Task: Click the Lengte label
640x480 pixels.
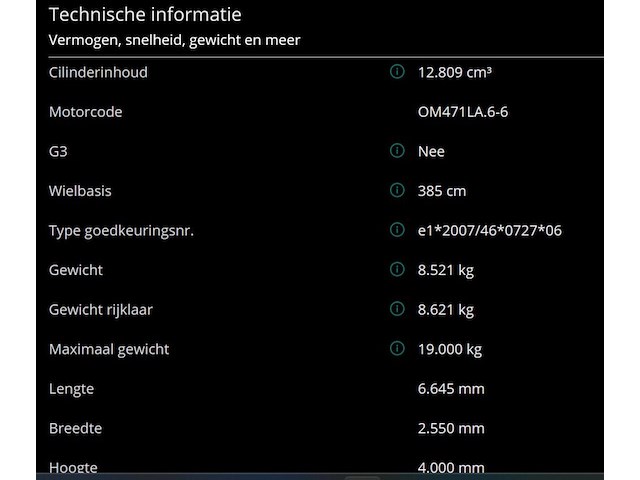Action: click(x=71, y=389)
